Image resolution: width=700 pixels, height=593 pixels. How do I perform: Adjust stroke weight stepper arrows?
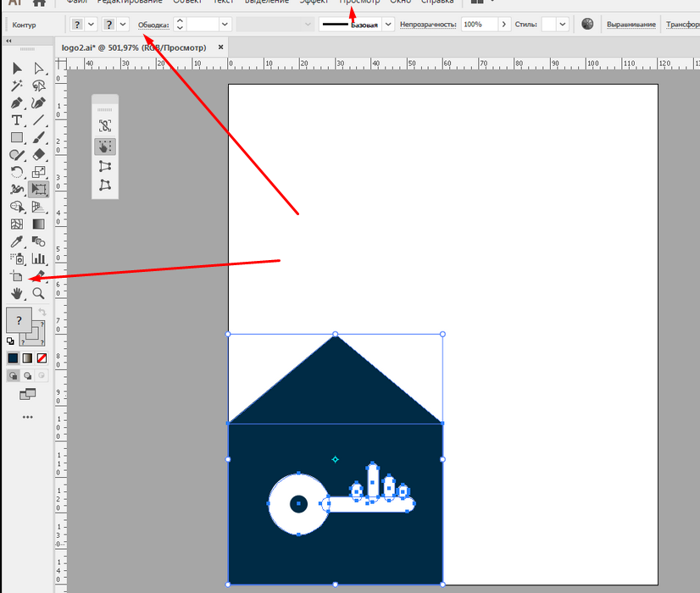pyautogui.click(x=180, y=24)
